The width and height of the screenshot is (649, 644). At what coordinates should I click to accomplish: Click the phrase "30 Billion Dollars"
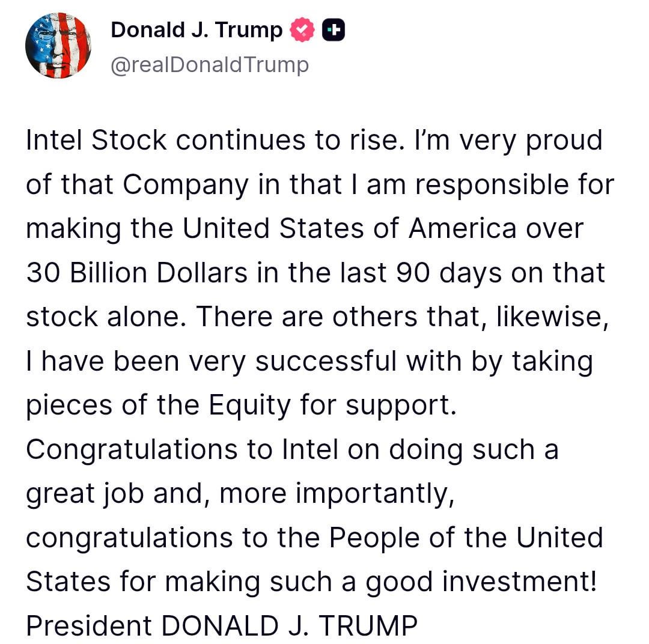137,273
